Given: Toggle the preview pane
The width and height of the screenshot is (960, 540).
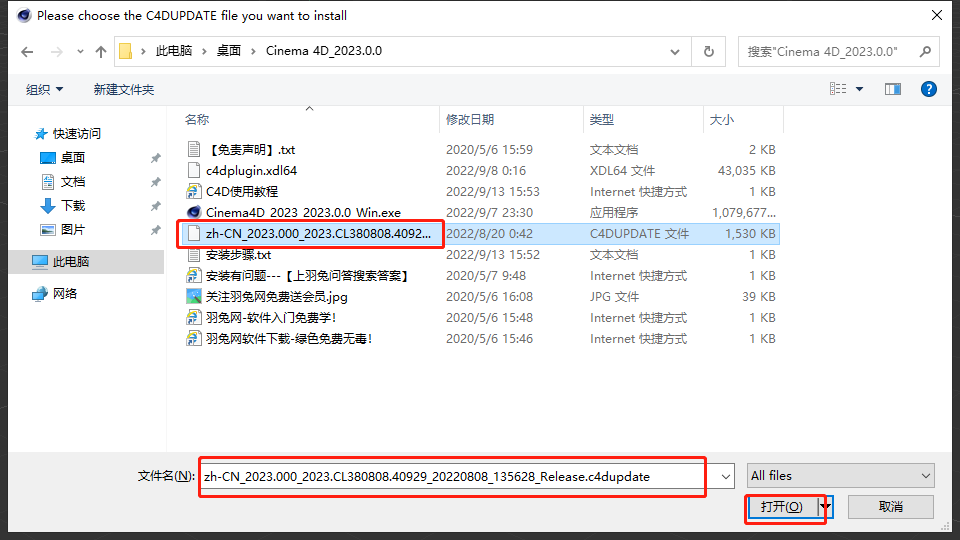Looking at the screenshot, I should (893, 89).
